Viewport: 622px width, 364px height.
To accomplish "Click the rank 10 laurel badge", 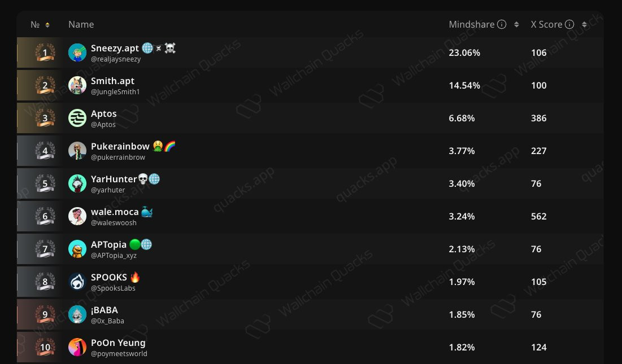I will click(x=45, y=348).
